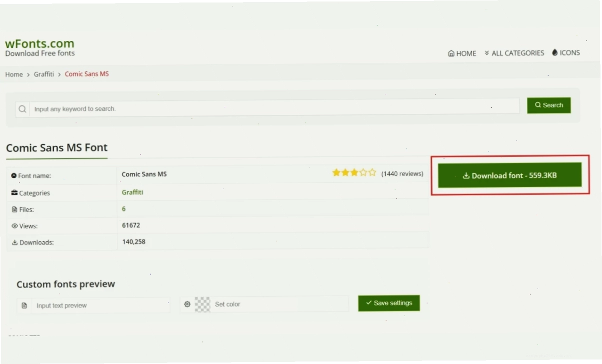Image resolution: width=602 pixels, height=364 pixels.
Task: Select the Views value 61672
Action: point(131,225)
